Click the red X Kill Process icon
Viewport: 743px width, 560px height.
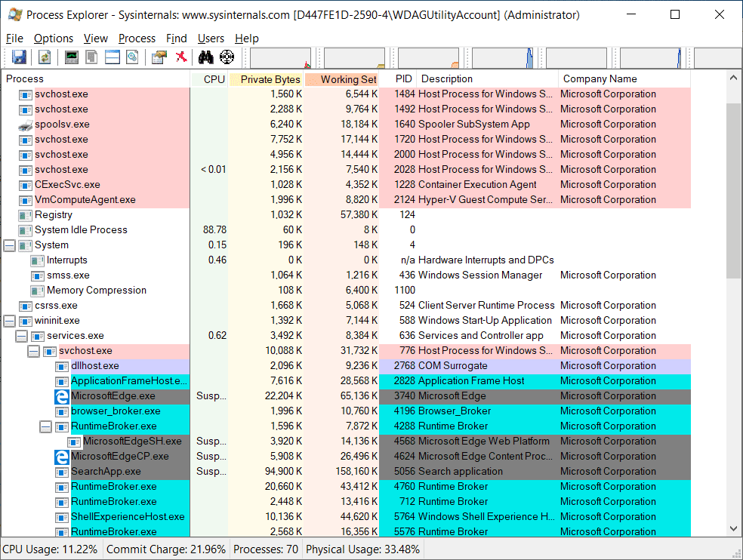tap(181, 57)
